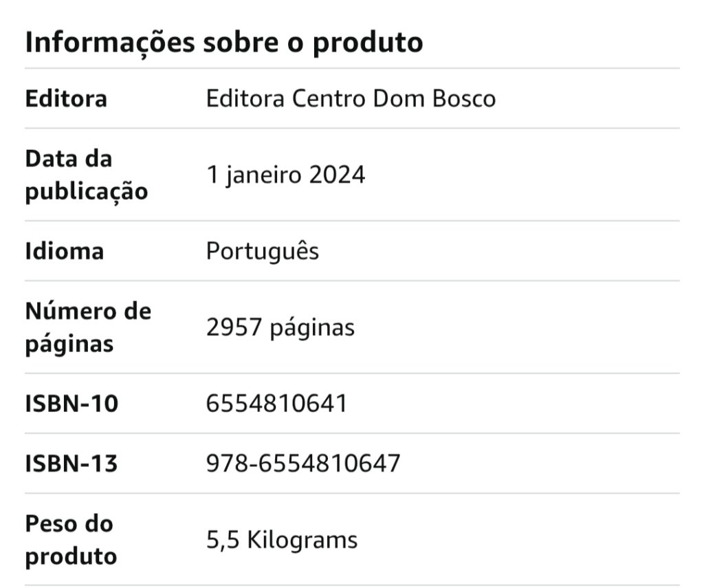704x588 pixels.
Task: Select the ISBN-13 number 978-6554810647
Action: point(302,464)
